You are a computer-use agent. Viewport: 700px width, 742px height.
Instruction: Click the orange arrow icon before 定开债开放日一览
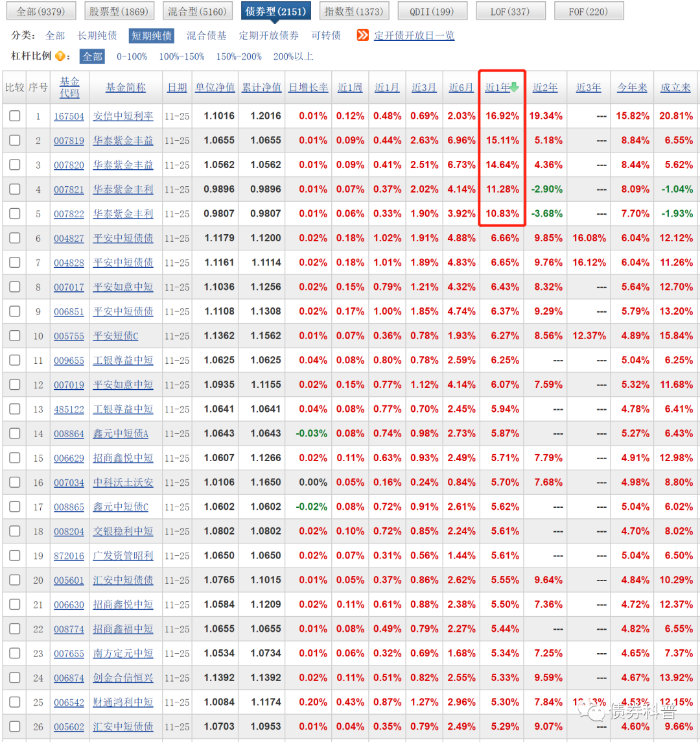pos(362,35)
